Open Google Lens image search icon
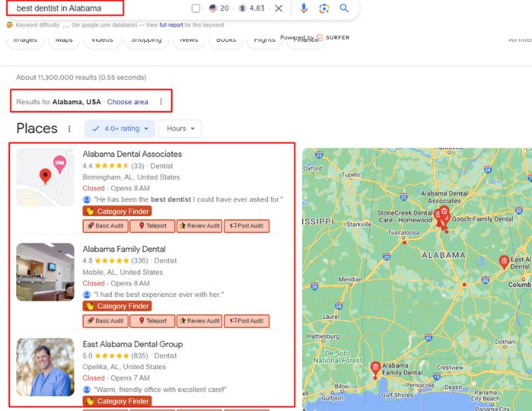Screen dimensions: 532x411 324,8
